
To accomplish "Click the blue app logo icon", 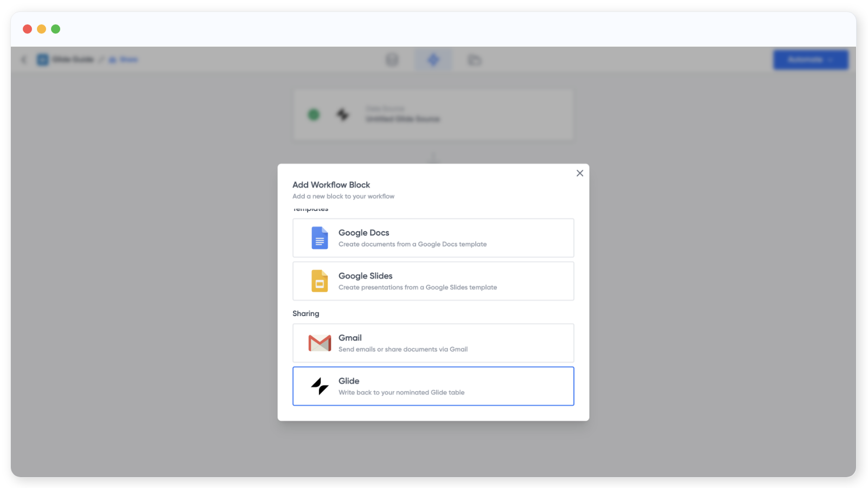I will [42, 60].
